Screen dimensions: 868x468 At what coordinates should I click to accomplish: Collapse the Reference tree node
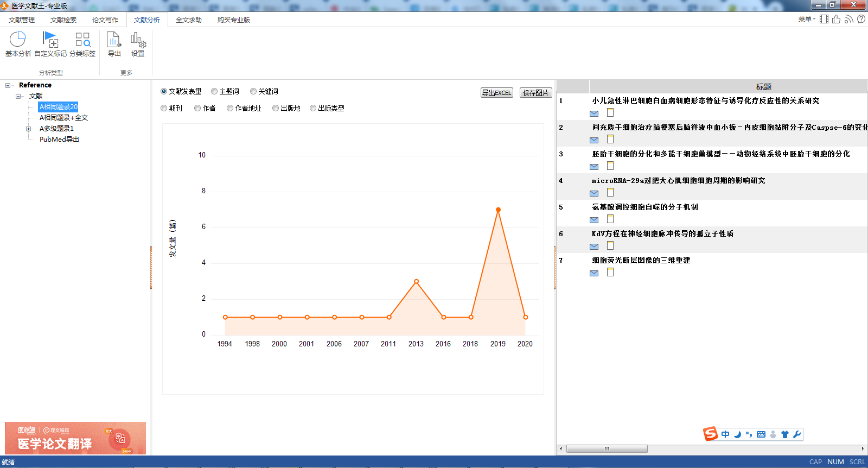pyautogui.click(x=8, y=85)
